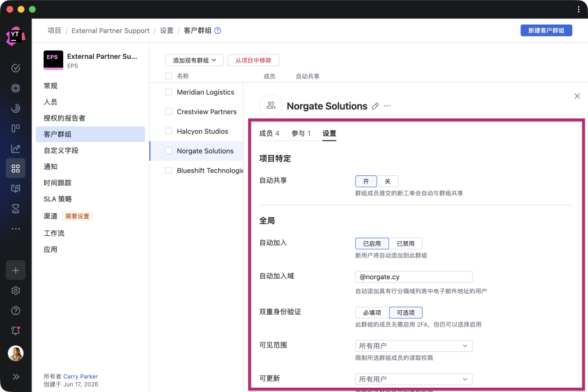The height and width of the screenshot is (392, 588).
Task: Show more sidebar items via ellipsis icon
Action: point(15,229)
